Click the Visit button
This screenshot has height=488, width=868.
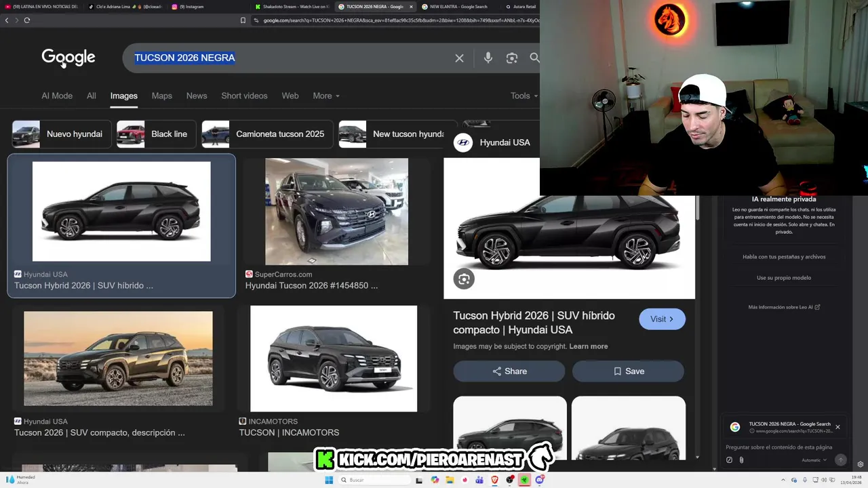[662, 319]
